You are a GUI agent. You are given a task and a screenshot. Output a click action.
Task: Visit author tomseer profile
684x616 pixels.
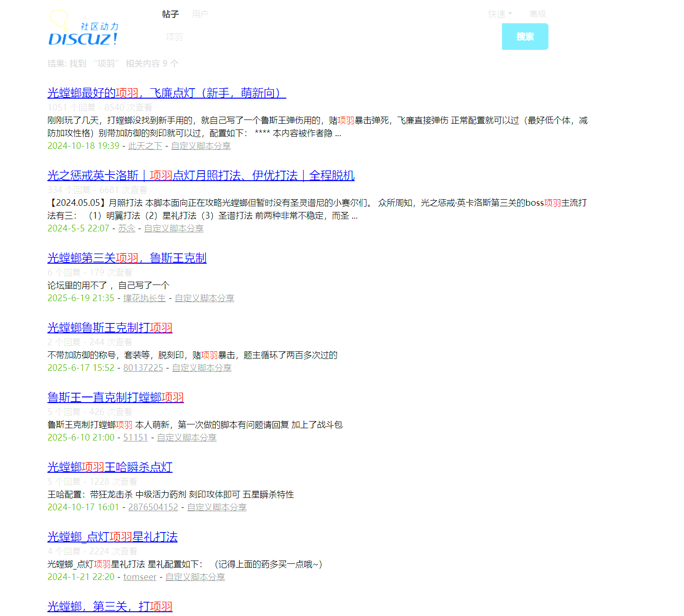(x=140, y=577)
